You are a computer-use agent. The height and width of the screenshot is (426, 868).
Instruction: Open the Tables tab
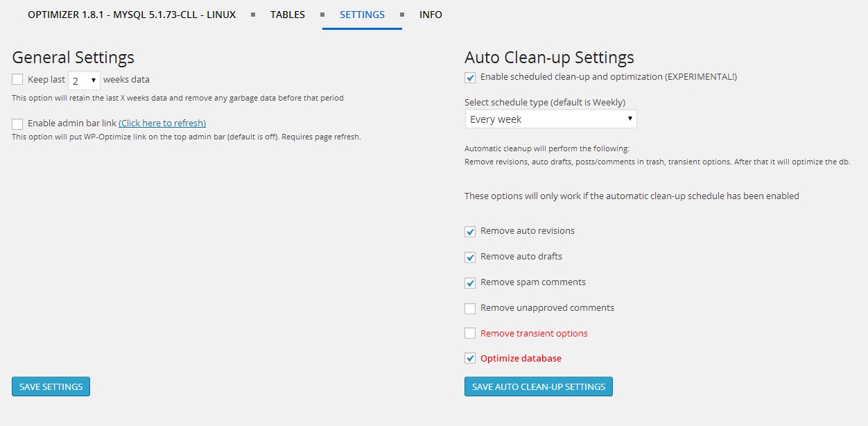point(288,15)
